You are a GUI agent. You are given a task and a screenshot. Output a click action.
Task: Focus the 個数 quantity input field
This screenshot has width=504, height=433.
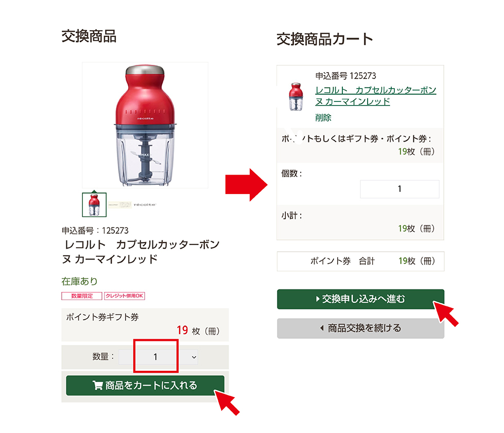(x=399, y=189)
